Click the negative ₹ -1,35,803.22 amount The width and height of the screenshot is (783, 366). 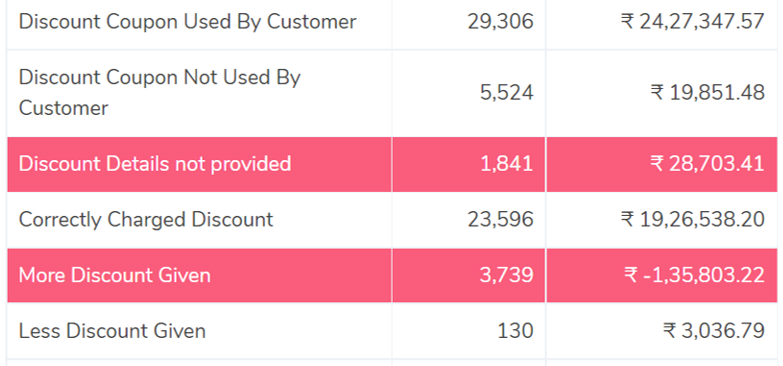tap(694, 275)
